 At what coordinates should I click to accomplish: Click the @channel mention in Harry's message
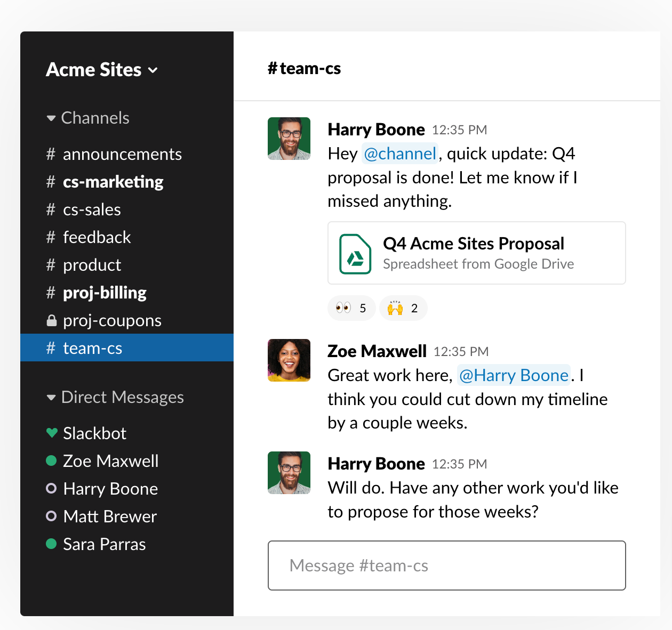(399, 154)
